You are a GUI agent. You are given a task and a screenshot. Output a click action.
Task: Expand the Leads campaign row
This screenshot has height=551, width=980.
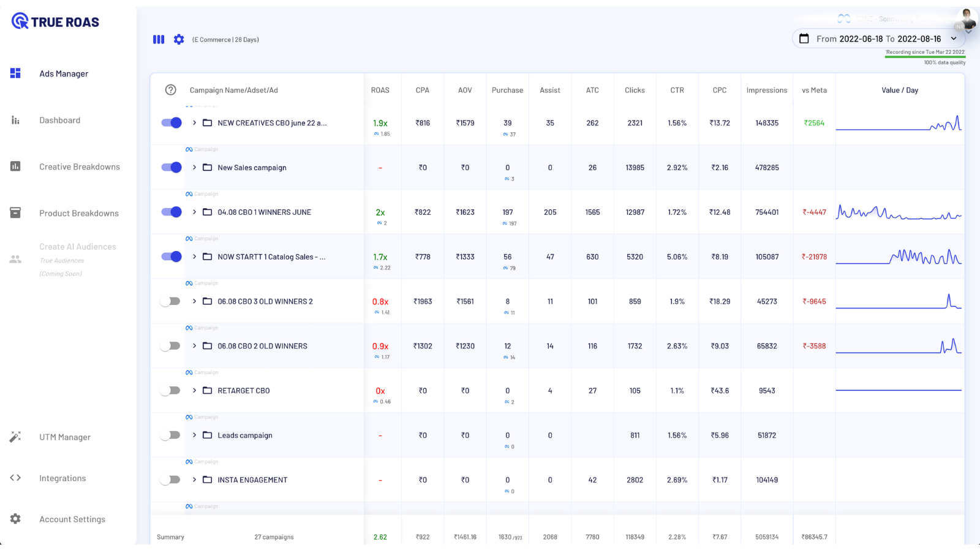coord(194,435)
